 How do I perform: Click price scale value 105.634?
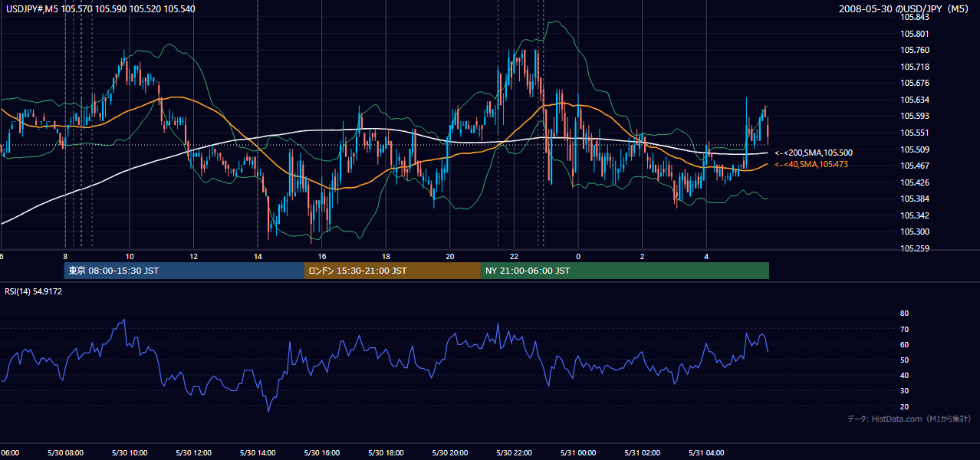point(916,100)
